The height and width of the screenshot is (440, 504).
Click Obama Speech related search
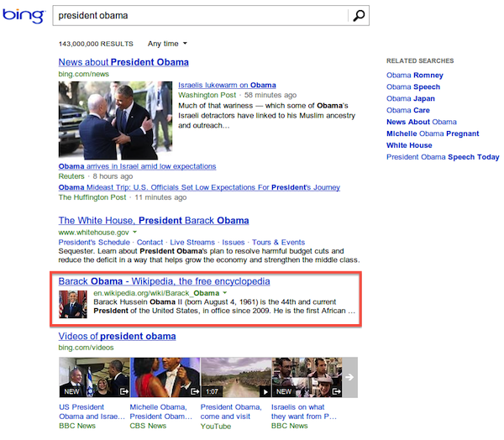(x=413, y=86)
